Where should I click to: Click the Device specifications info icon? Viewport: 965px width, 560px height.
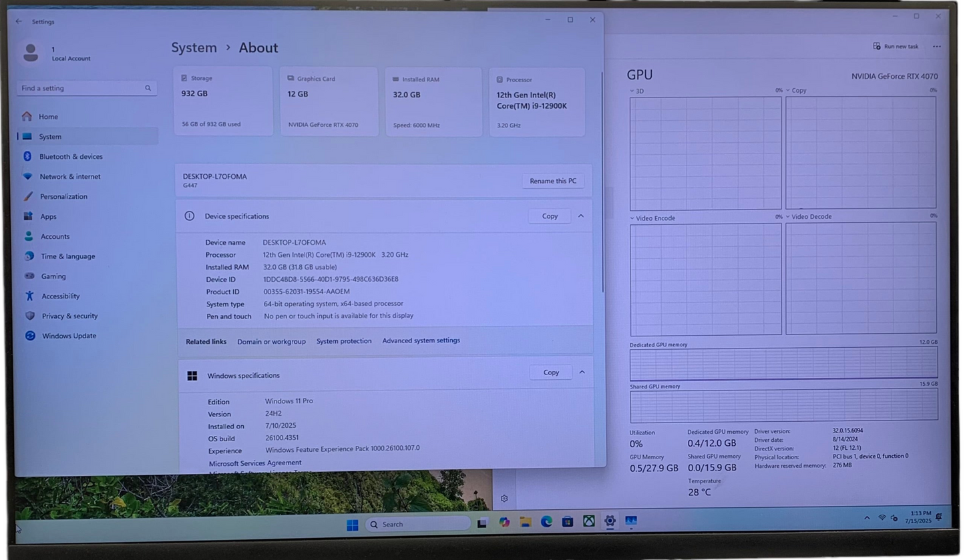click(x=190, y=216)
